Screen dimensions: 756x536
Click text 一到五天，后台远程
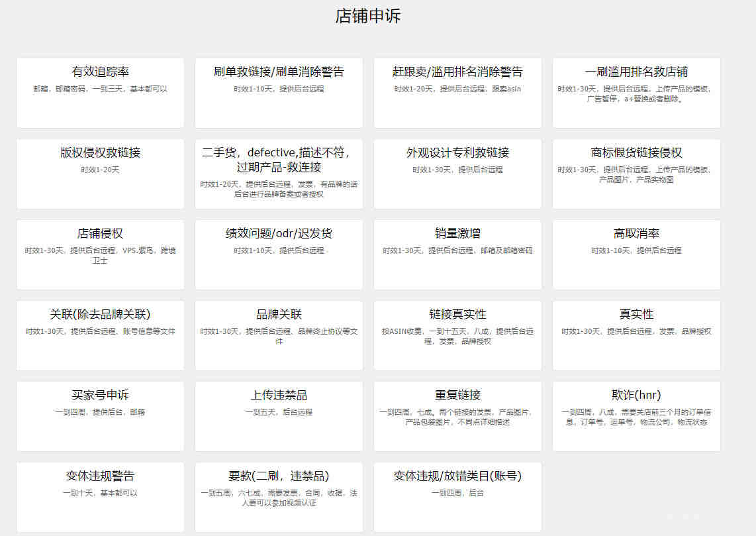(x=279, y=412)
